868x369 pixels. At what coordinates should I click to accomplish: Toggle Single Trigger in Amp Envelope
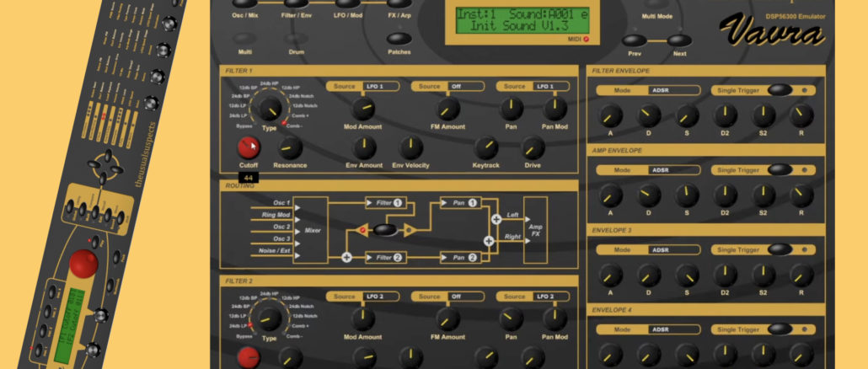780,169
